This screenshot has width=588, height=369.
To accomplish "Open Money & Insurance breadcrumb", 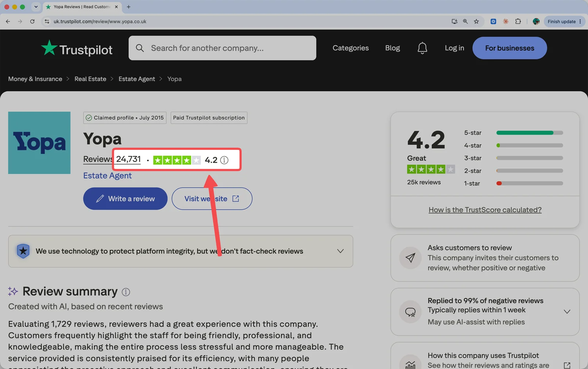I will click(35, 79).
